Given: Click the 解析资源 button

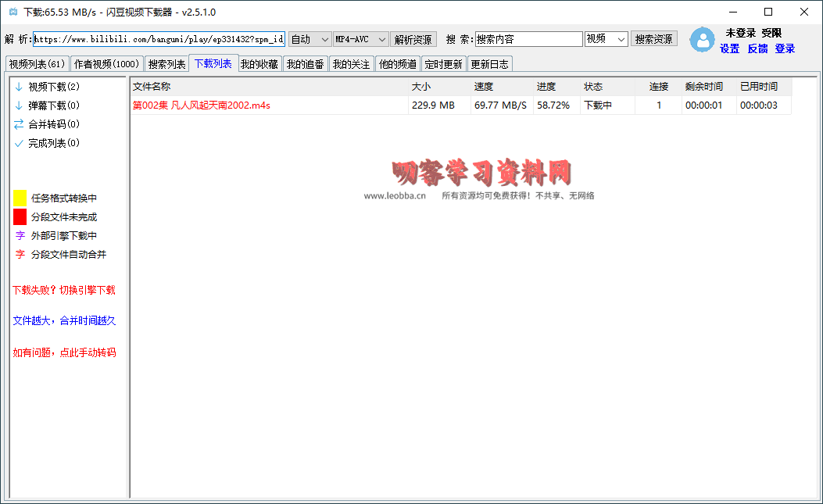Looking at the screenshot, I should tap(413, 39).
